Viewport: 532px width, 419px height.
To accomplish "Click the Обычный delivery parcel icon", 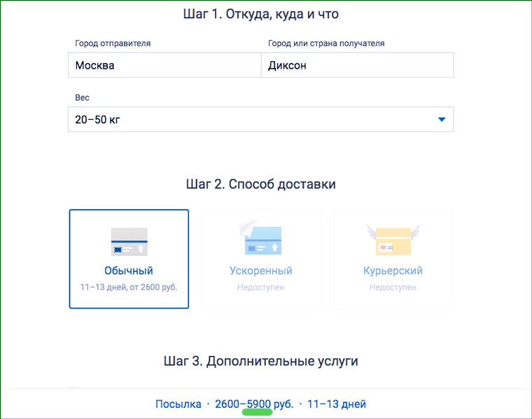I will point(129,242).
